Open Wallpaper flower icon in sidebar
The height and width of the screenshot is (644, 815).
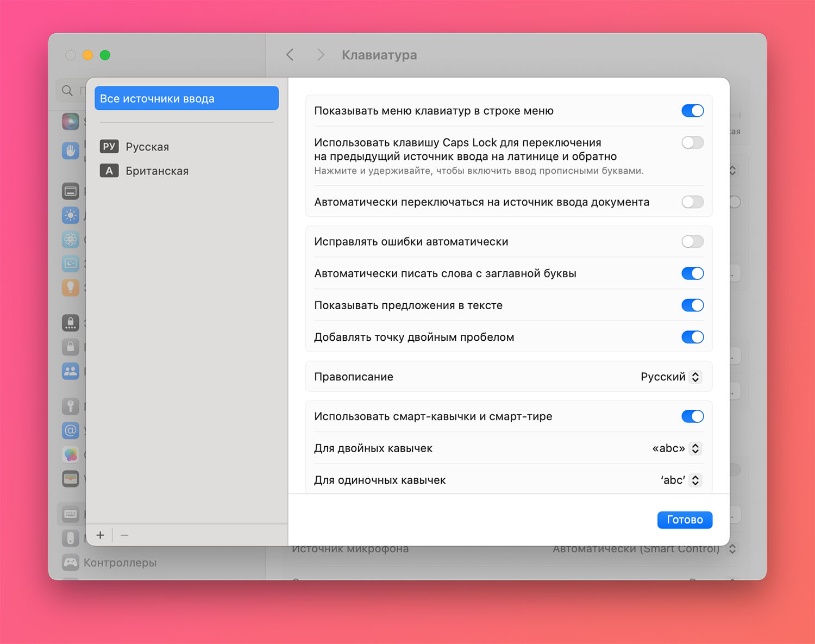click(70, 239)
